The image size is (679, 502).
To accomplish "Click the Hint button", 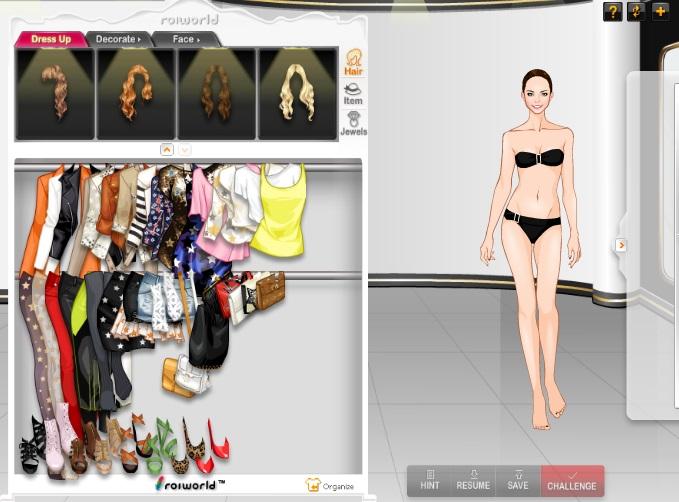I will pos(430,480).
